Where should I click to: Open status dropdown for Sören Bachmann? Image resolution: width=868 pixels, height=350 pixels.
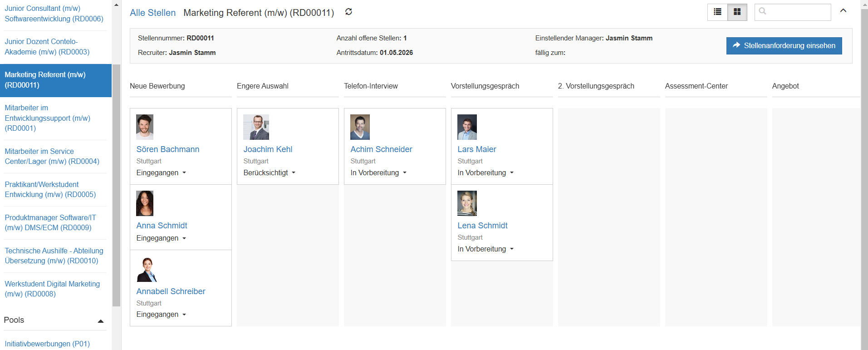coord(161,173)
